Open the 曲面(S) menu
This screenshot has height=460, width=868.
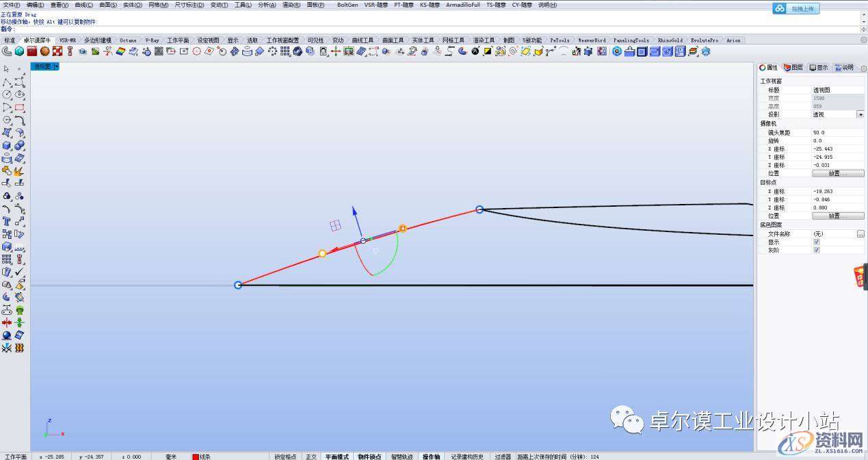pos(108,5)
